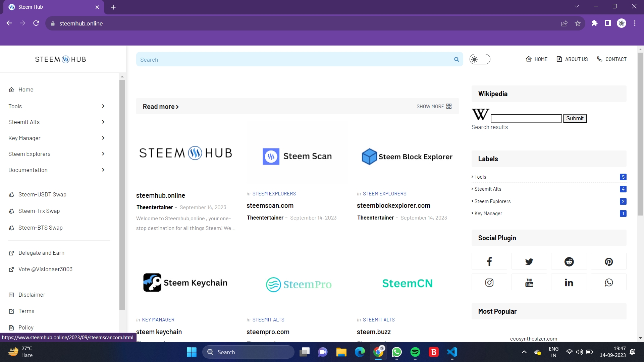
Task: Click the LinkedIn social icon
Action: [x=569, y=282]
